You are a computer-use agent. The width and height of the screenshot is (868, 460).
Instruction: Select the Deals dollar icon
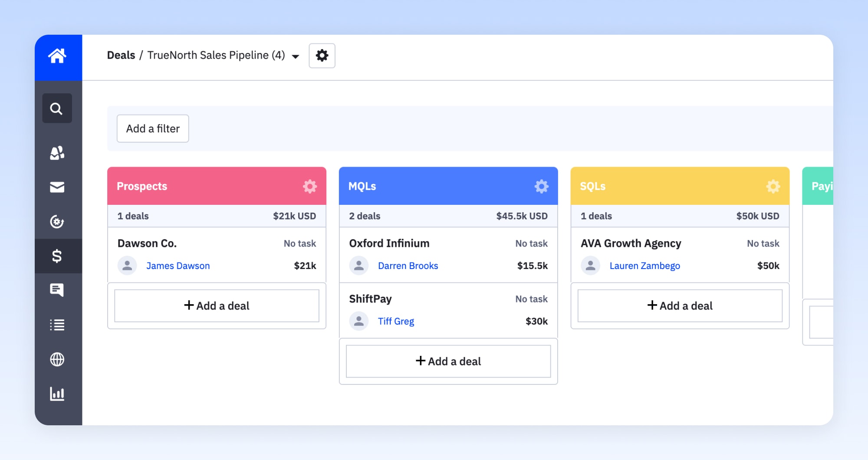coord(57,256)
